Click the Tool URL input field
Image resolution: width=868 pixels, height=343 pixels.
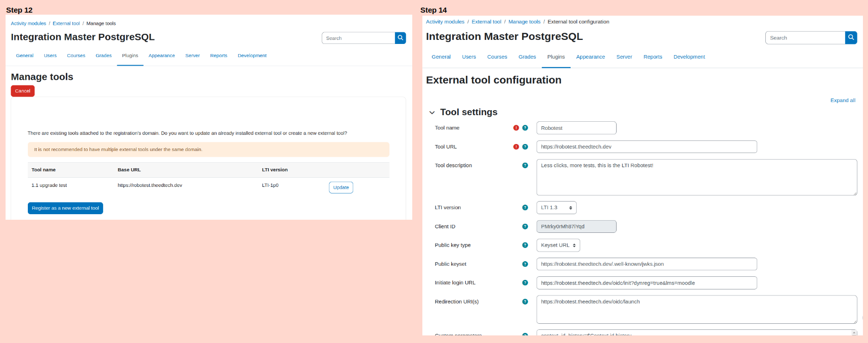[646, 146]
